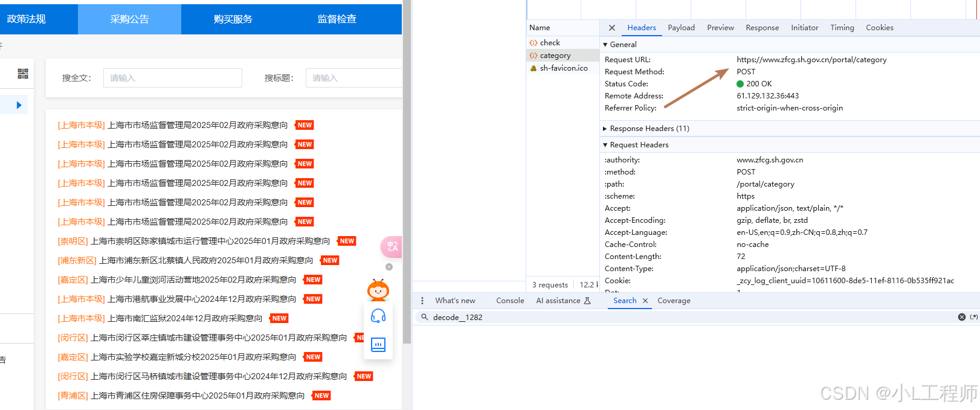Open the AI assistance drawer tab
This screenshot has width=980, height=410.
(x=563, y=301)
